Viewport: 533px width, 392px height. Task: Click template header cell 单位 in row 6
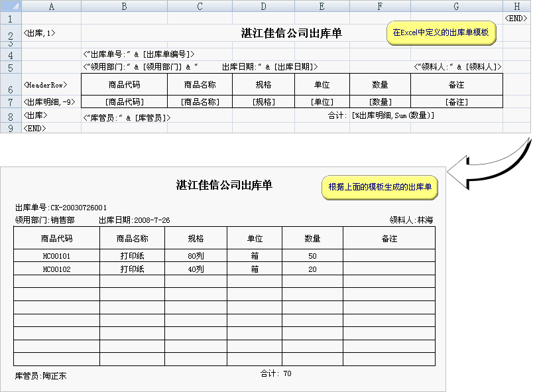pos(322,84)
